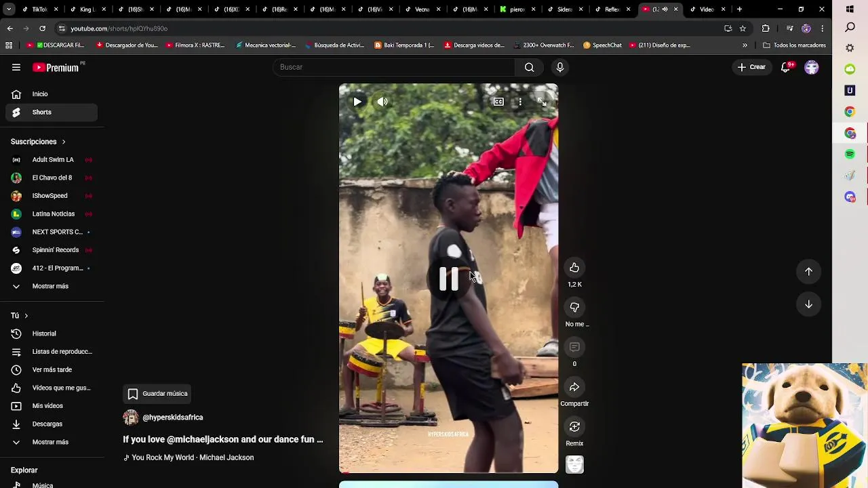
Task: Click the Guardar música button
Action: [157, 394]
